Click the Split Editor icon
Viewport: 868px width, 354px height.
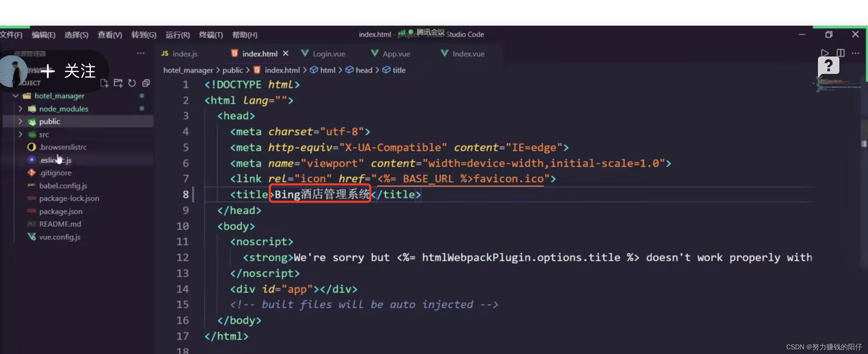coord(840,53)
